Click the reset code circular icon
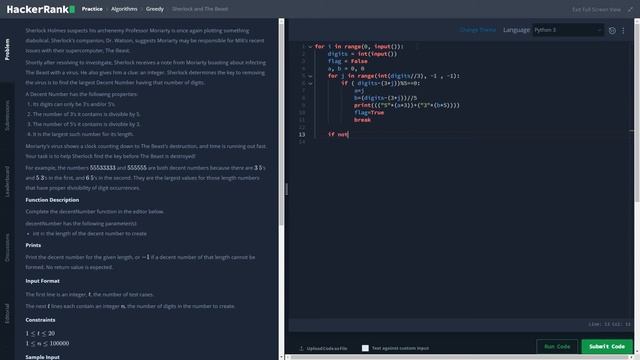 (x=612, y=30)
